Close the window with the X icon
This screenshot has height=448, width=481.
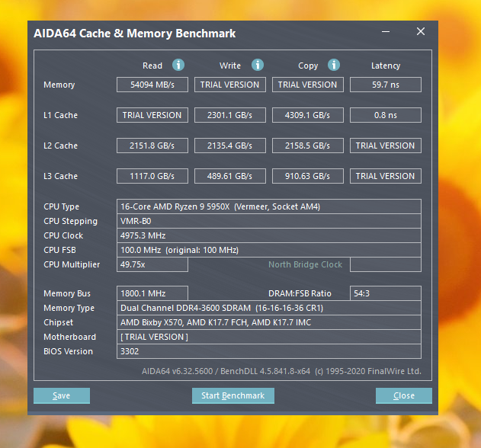[x=421, y=31]
